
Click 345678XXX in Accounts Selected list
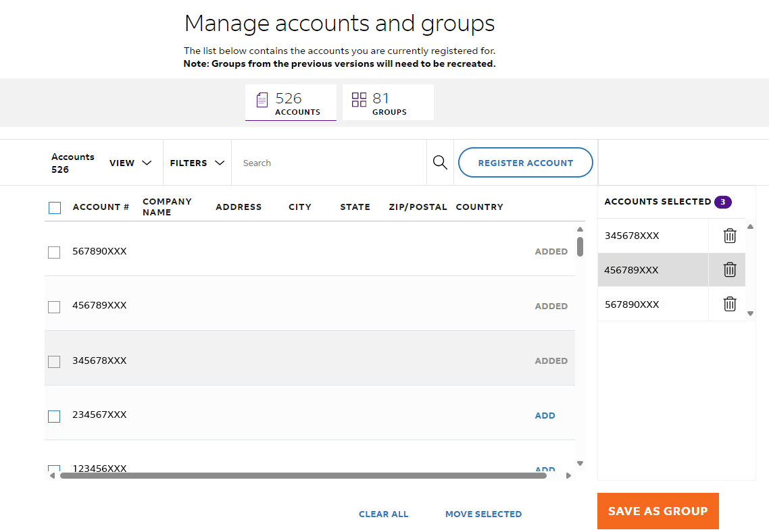(632, 236)
